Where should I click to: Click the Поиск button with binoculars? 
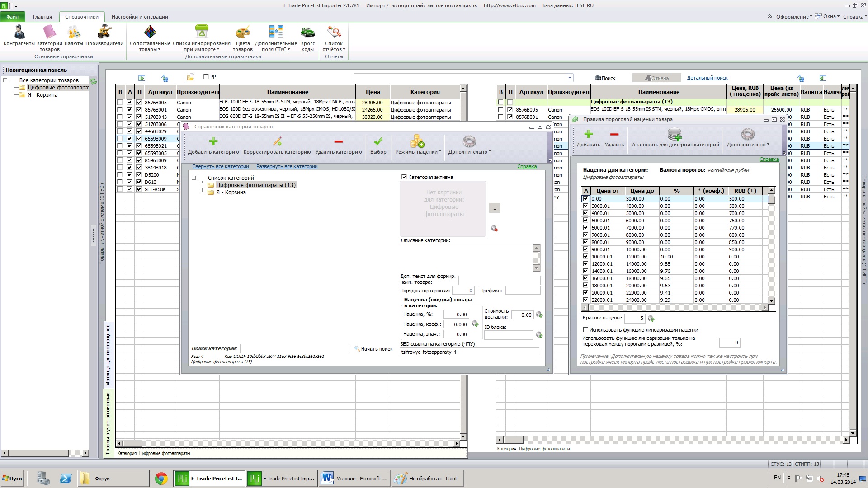click(605, 78)
